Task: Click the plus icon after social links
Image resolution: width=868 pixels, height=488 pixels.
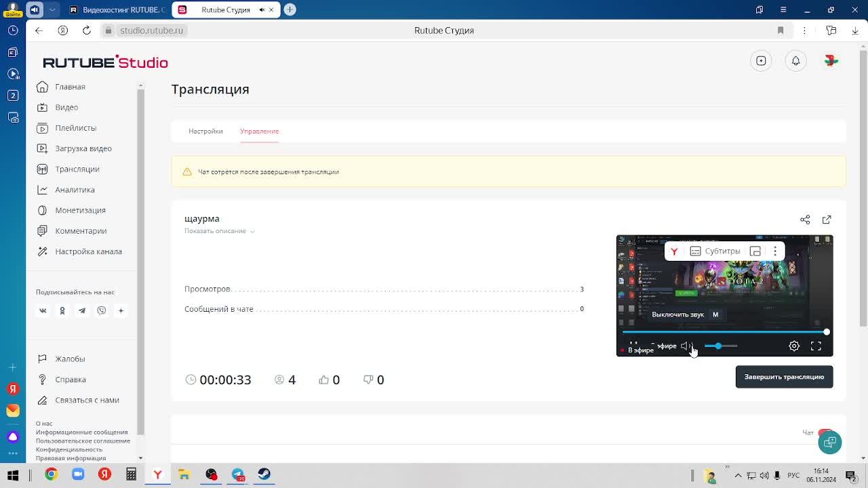Action: (x=121, y=310)
